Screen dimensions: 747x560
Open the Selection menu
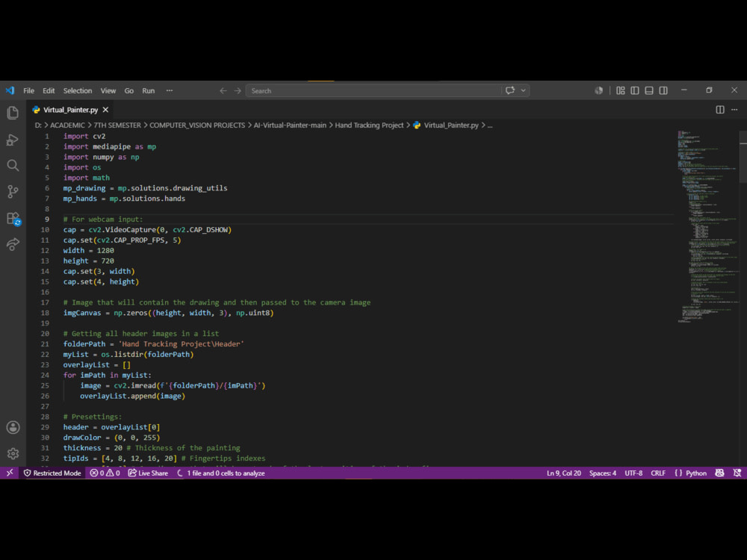point(77,90)
